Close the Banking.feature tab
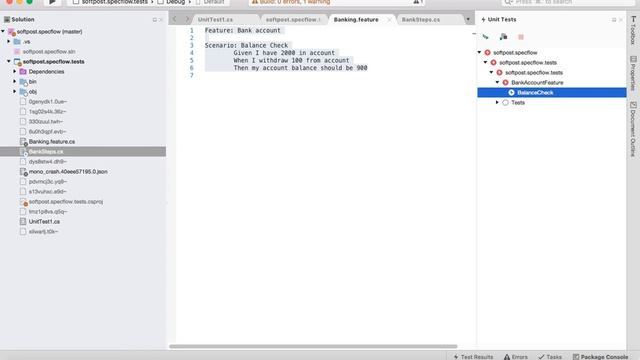640x360 pixels. (389, 20)
